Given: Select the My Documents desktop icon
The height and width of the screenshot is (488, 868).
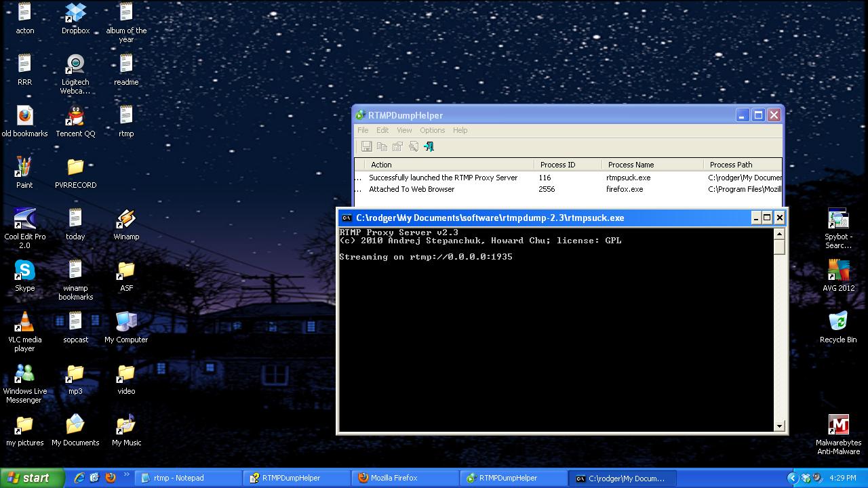Looking at the screenshot, I should click(75, 424).
